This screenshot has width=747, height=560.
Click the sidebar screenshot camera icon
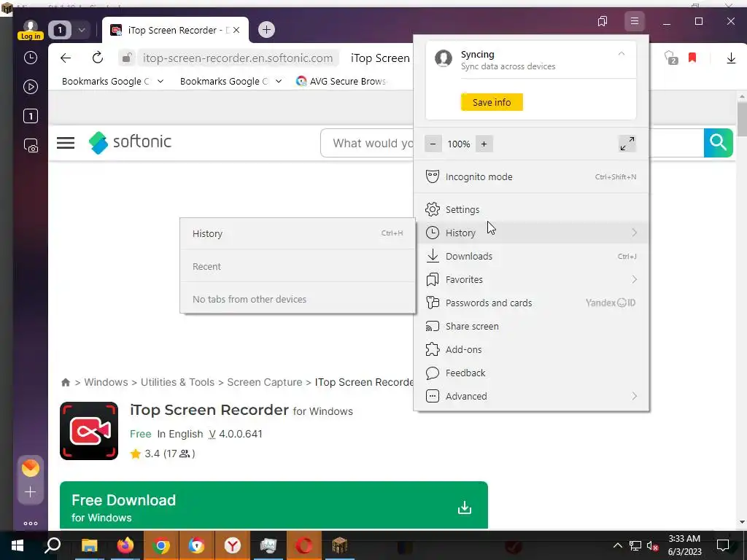[31, 145]
